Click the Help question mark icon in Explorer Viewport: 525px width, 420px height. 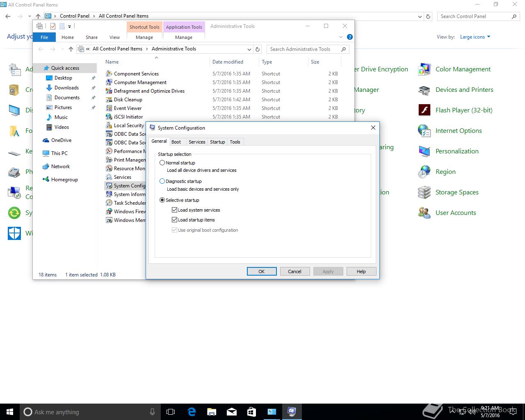[x=350, y=37]
